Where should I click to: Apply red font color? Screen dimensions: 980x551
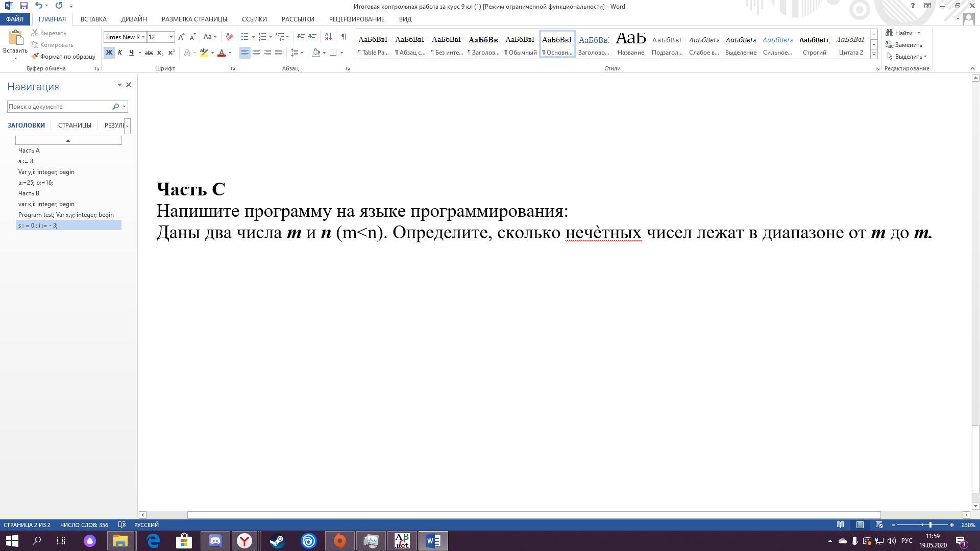[x=222, y=53]
